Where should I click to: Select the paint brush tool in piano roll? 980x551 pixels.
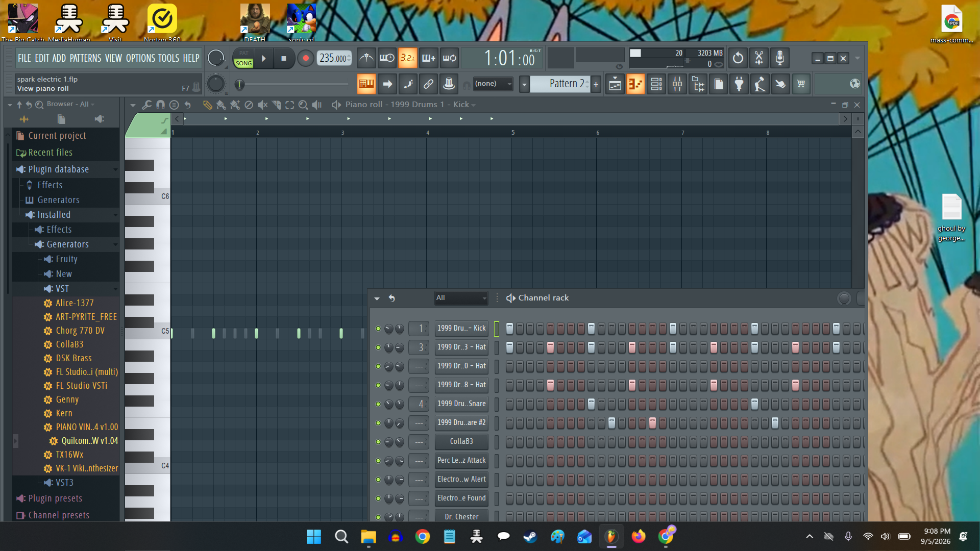(x=221, y=105)
